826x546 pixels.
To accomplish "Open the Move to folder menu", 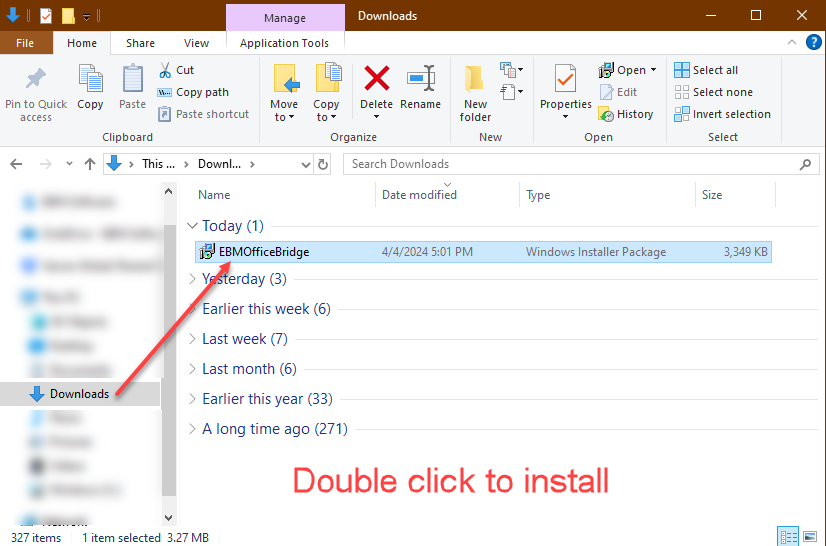I will point(284,93).
